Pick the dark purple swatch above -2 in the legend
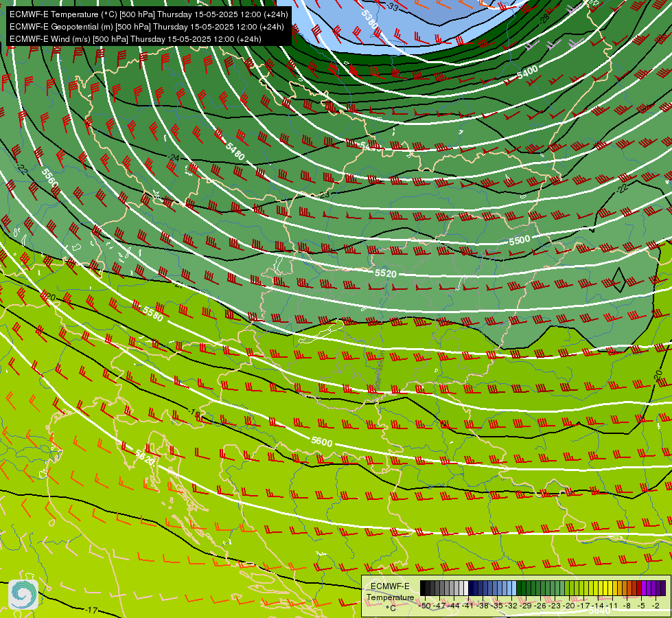Viewport: 672px width, 618px height. [658, 588]
